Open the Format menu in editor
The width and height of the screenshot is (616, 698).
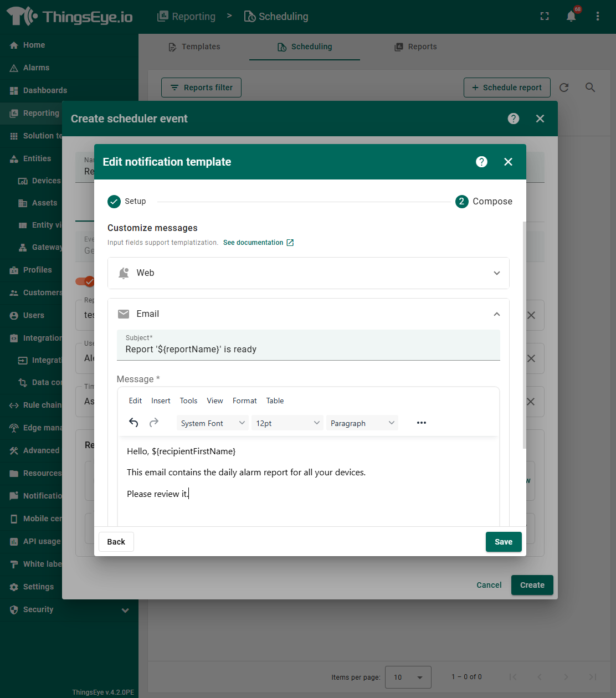[244, 401]
